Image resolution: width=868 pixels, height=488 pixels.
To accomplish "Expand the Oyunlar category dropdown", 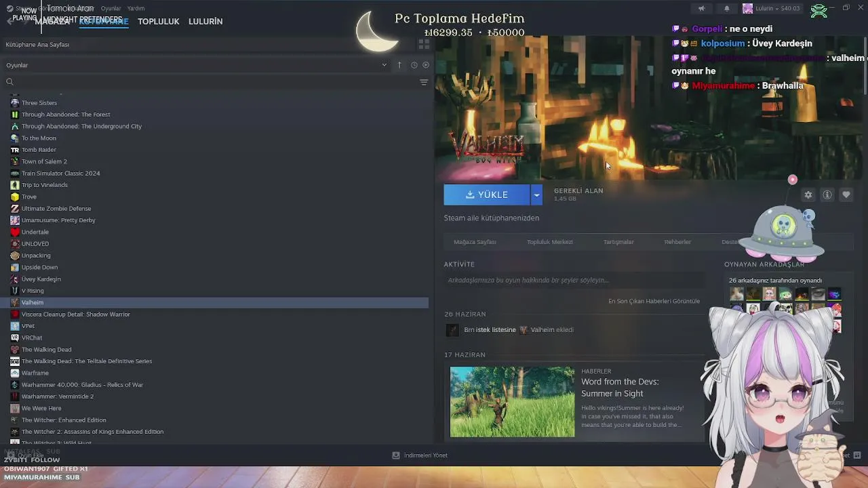I will [384, 65].
